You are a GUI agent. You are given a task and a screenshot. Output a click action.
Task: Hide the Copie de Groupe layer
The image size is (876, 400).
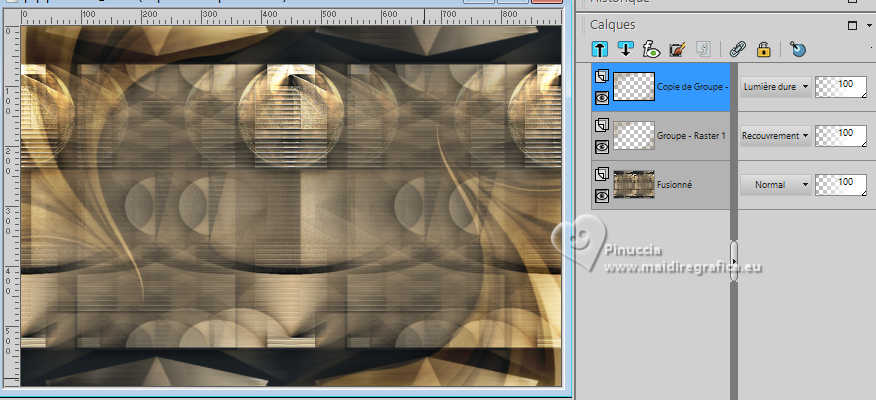pyautogui.click(x=602, y=98)
